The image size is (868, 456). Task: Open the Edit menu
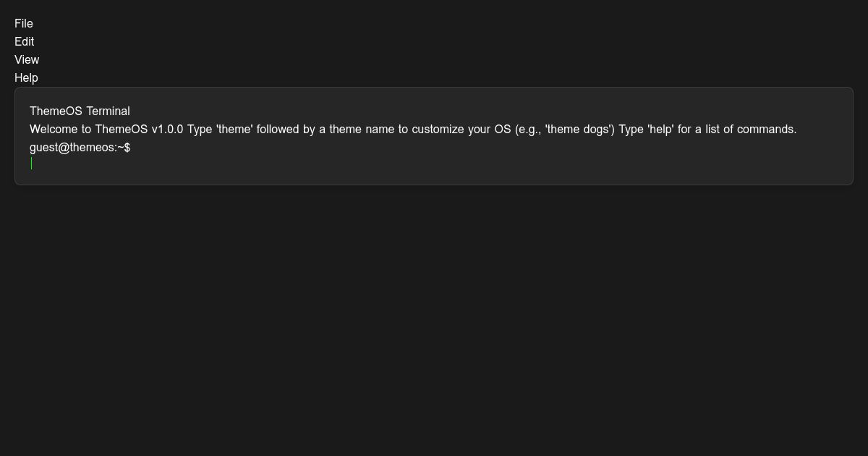(25, 42)
